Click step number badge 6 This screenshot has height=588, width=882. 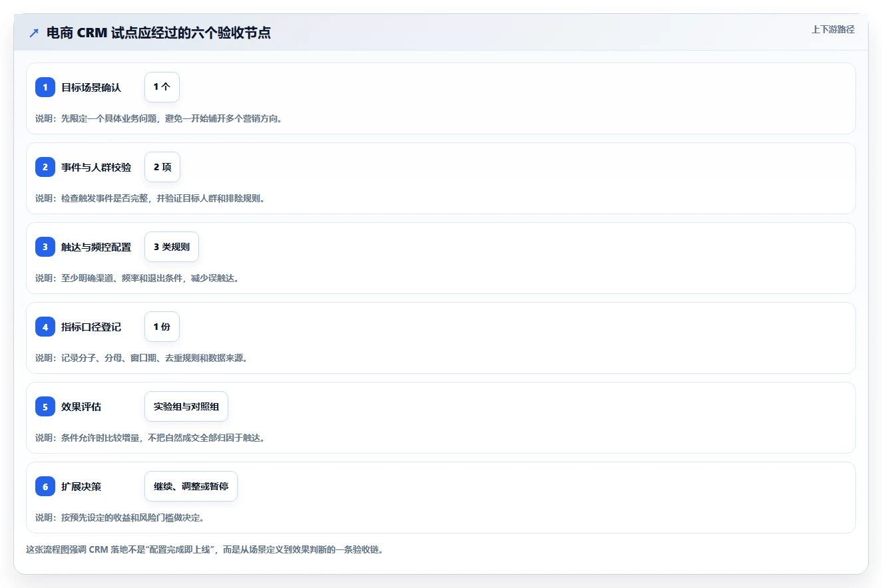(45, 486)
